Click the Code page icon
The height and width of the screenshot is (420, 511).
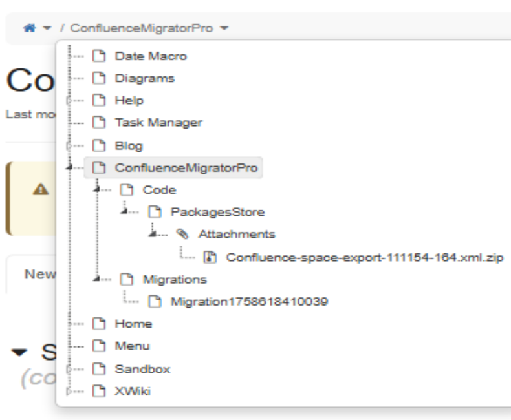point(125,190)
